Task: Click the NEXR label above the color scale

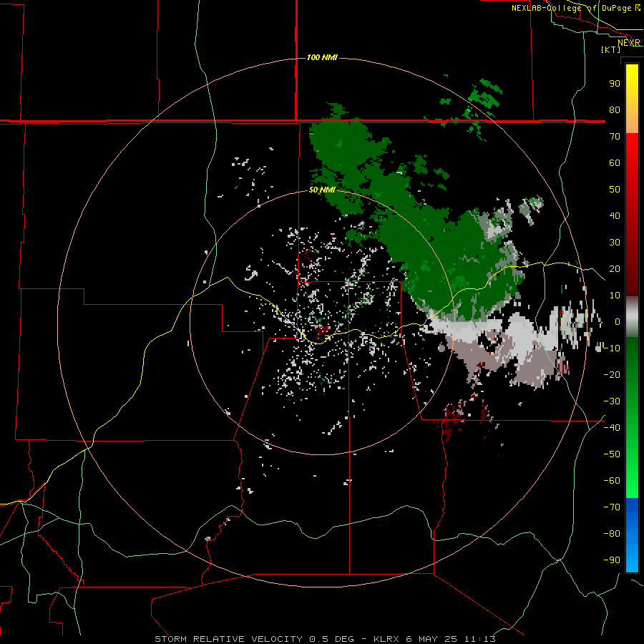Action: coord(629,43)
